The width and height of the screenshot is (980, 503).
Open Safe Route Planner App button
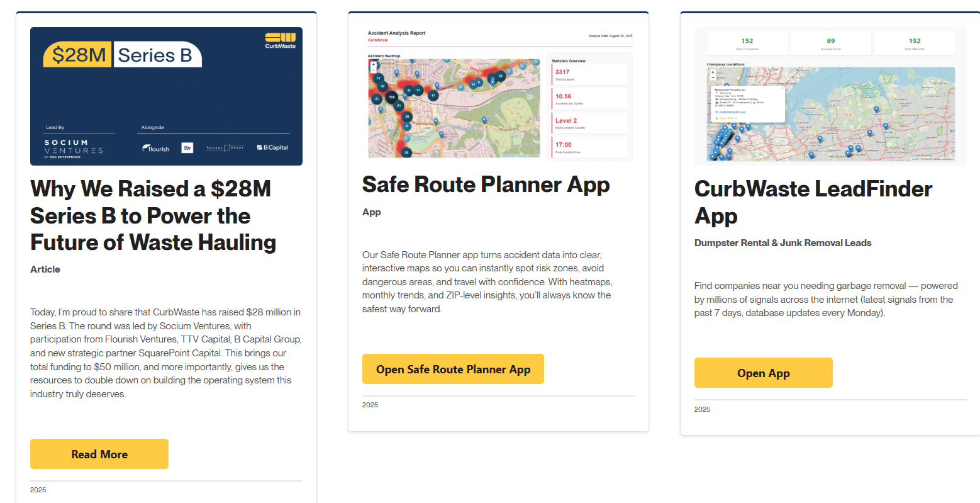[453, 369]
